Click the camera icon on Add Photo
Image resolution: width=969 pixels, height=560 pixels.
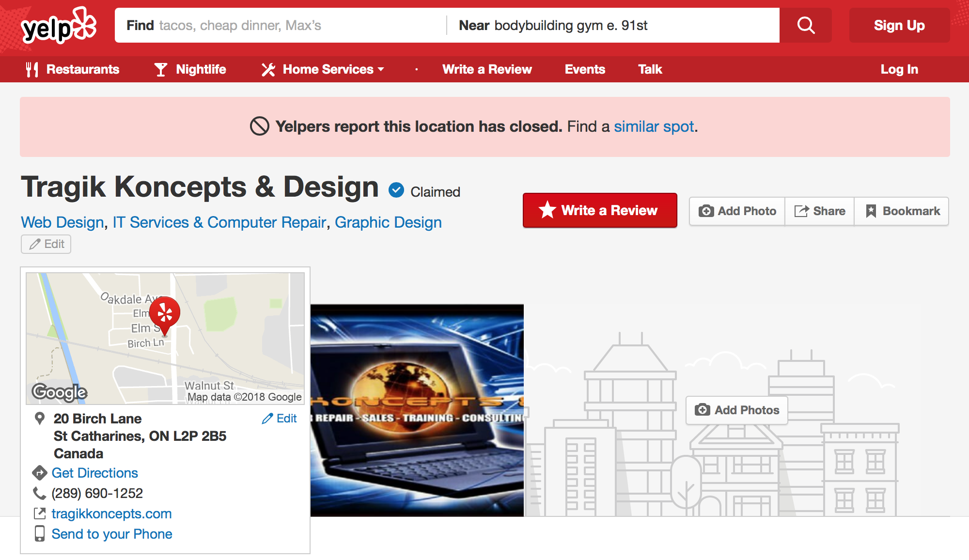(x=706, y=211)
